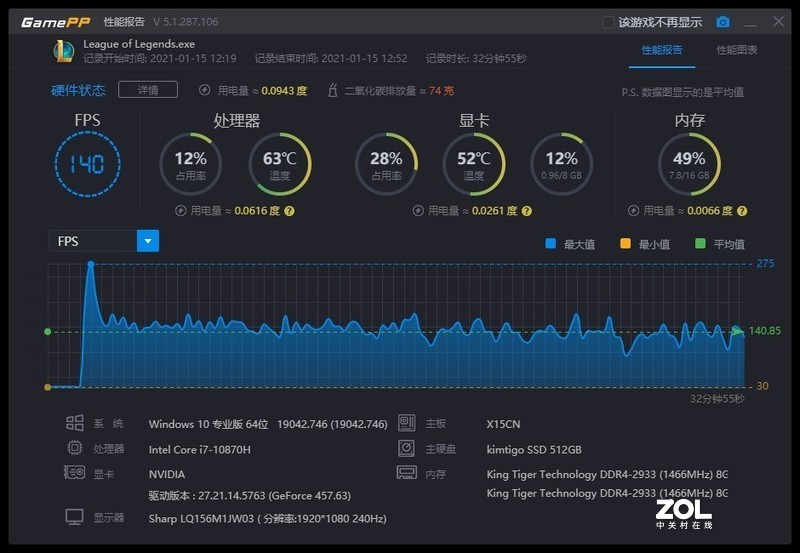The image size is (800, 553).
Task: Click the 30 minimum value label
Action: [x=762, y=386]
